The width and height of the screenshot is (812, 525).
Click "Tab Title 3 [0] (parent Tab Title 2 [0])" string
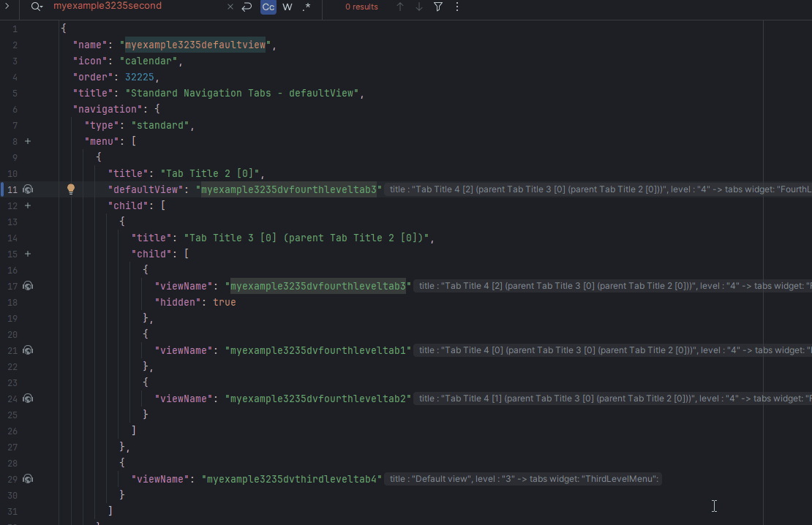(x=307, y=238)
